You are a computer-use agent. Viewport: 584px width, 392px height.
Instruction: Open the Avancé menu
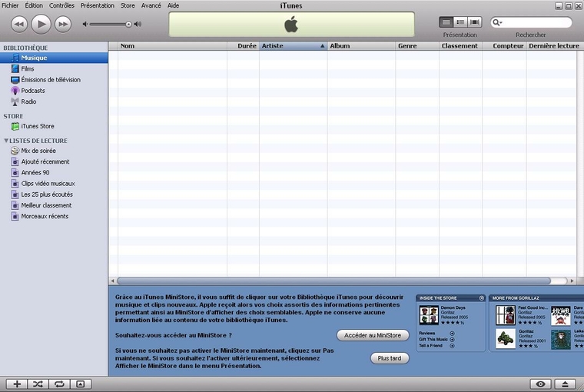point(151,5)
